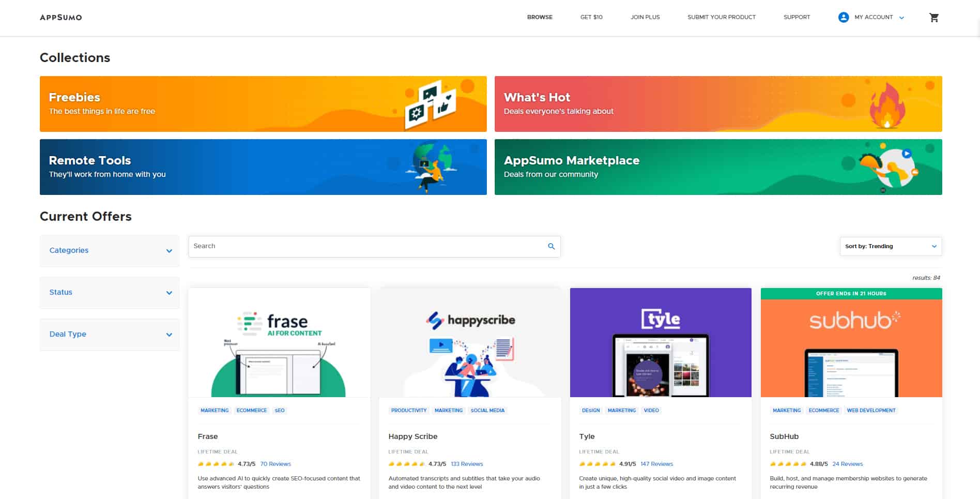Screen dimensions: 980x499
Task: Open the 133 Reviews link for Happy Scribe
Action: tap(466, 464)
